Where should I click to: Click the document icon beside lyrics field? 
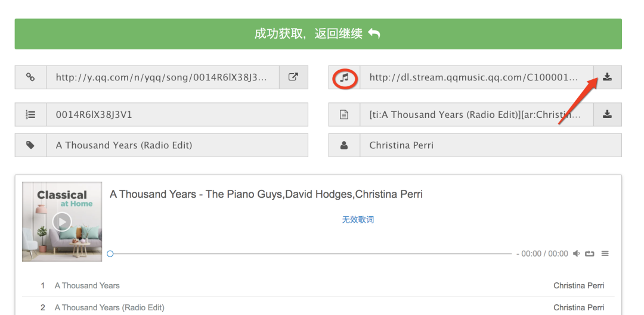[x=344, y=114]
